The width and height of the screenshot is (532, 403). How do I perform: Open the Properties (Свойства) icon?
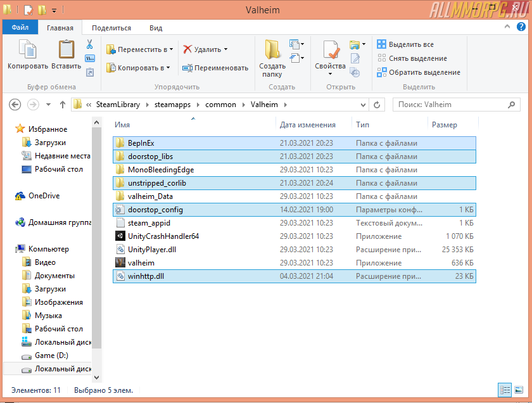coord(331,49)
